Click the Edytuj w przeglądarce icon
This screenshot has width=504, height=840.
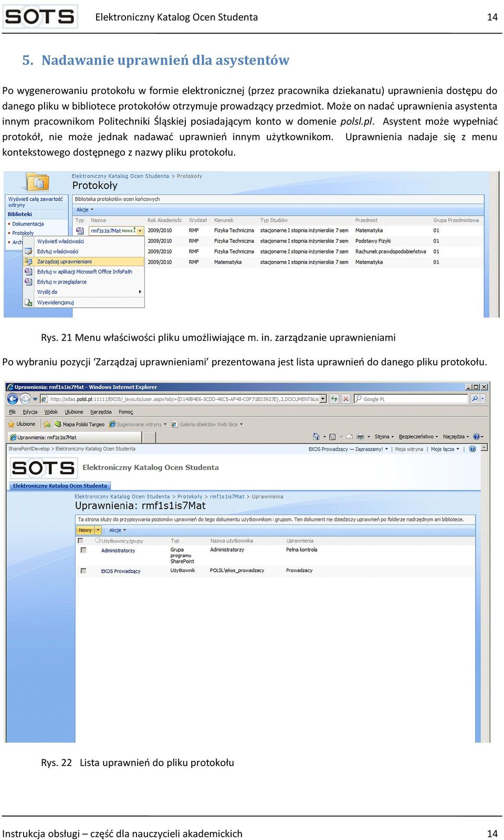pos(29,282)
